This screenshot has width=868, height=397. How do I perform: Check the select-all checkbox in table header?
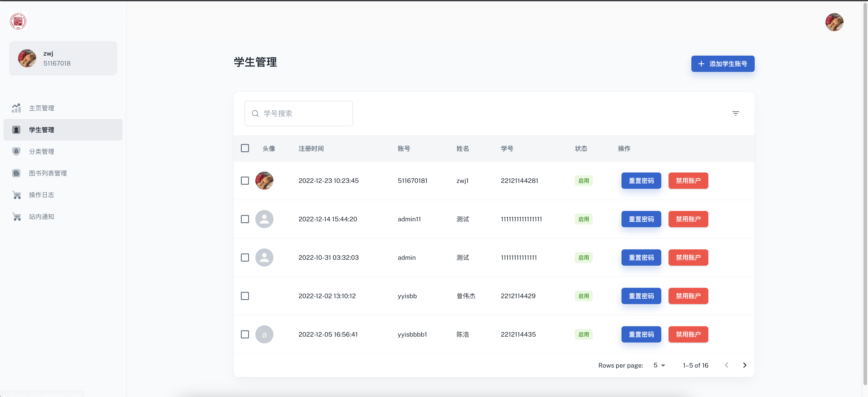(x=245, y=148)
